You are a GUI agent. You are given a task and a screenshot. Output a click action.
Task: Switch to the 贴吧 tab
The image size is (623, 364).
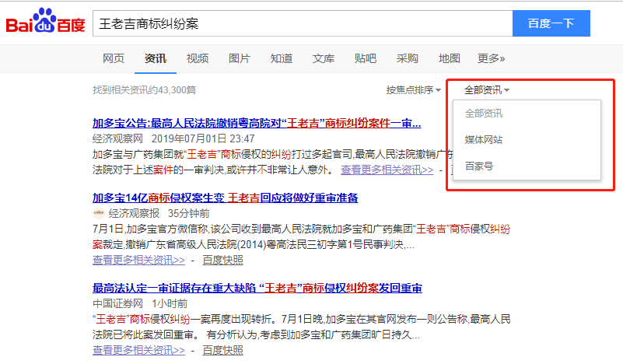coord(366,58)
